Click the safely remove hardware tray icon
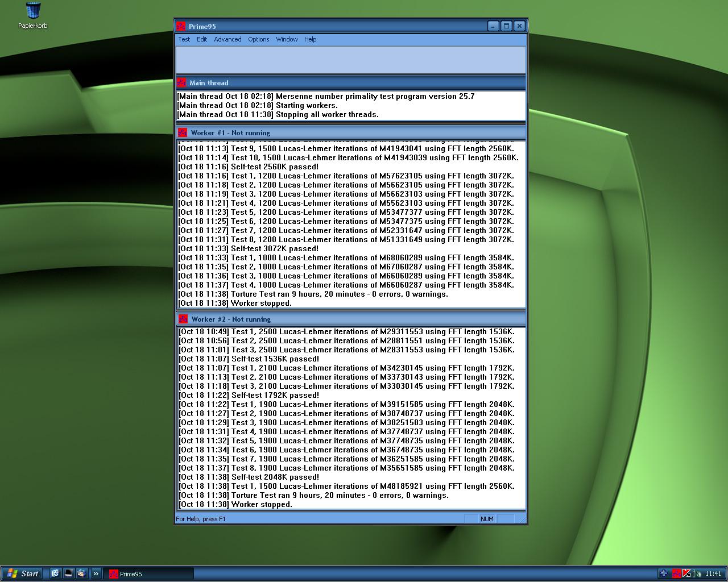 (697, 573)
